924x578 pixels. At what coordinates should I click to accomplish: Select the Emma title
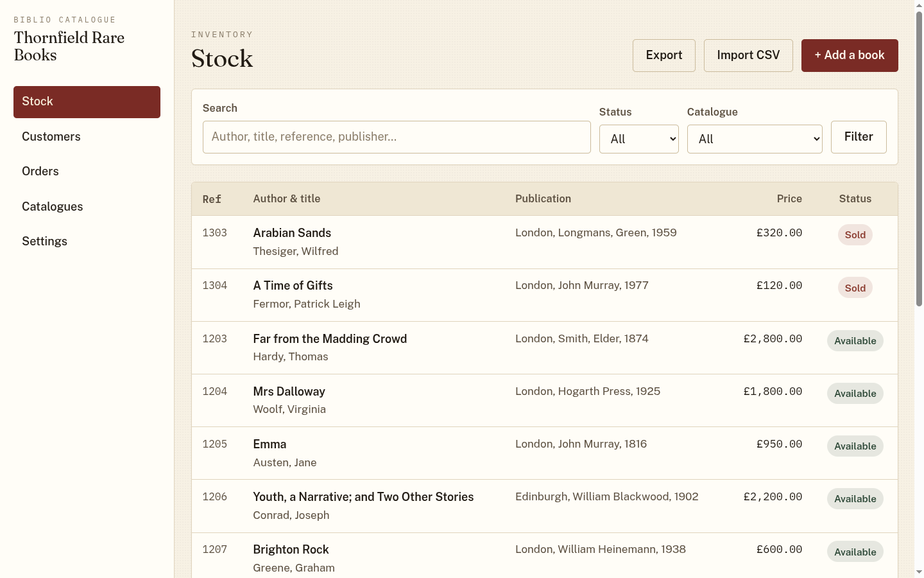point(269,444)
